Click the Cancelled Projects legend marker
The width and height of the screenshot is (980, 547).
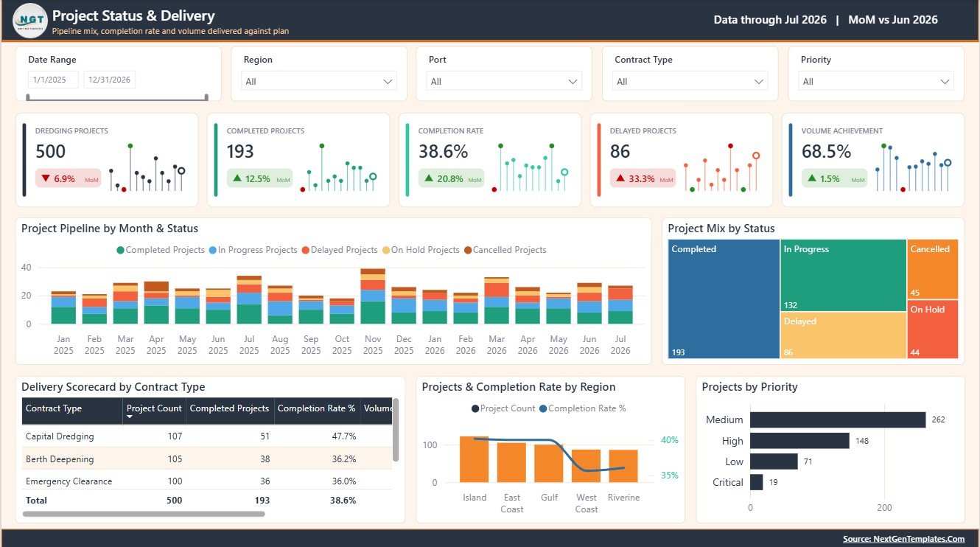tap(468, 251)
